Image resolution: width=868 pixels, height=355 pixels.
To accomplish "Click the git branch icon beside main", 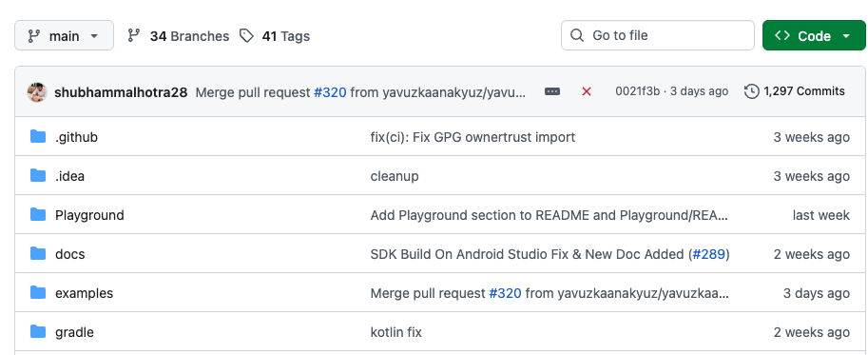I will [34, 36].
